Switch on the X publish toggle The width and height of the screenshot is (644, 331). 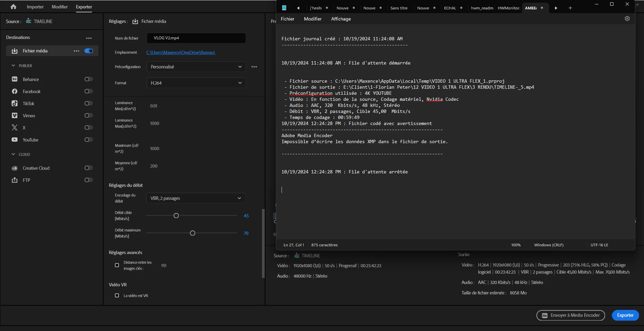pyautogui.click(x=89, y=128)
